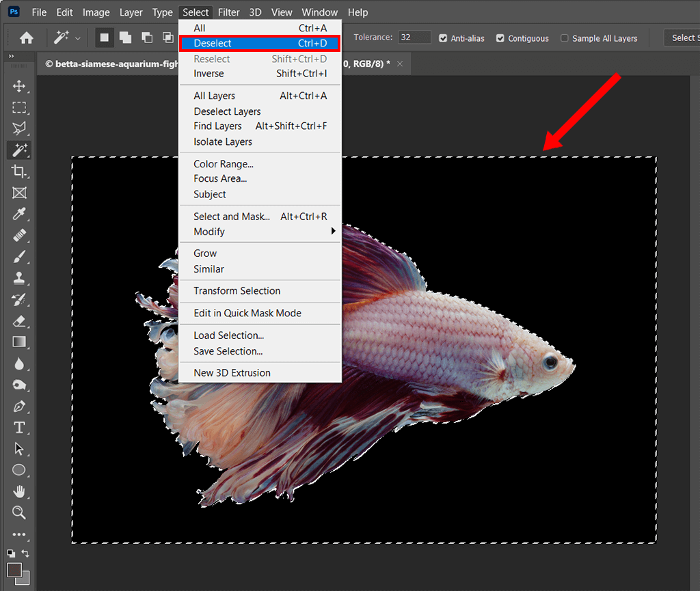The width and height of the screenshot is (700, 591).
Task: Choose Transform Selection menu entry
Action: click(260, 291)
